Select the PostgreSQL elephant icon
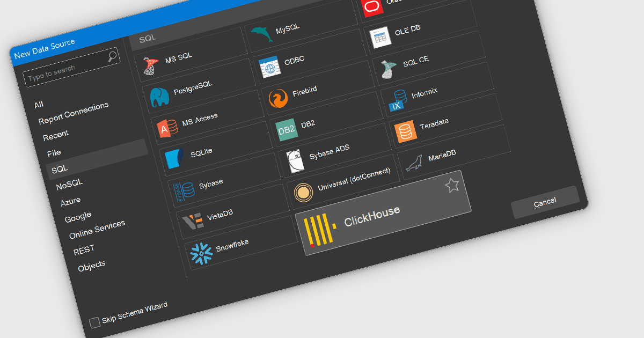644x338 pixels. [160, 97]
